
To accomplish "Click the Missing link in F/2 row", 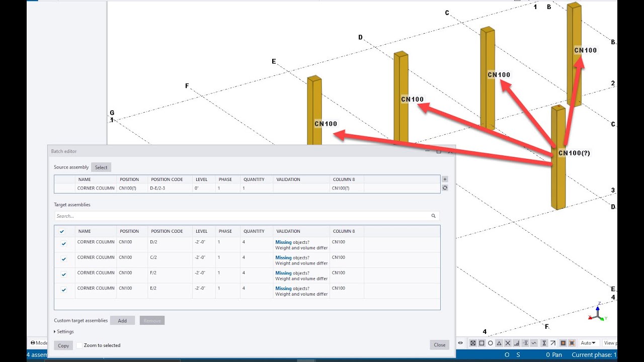I will (283, 273).
